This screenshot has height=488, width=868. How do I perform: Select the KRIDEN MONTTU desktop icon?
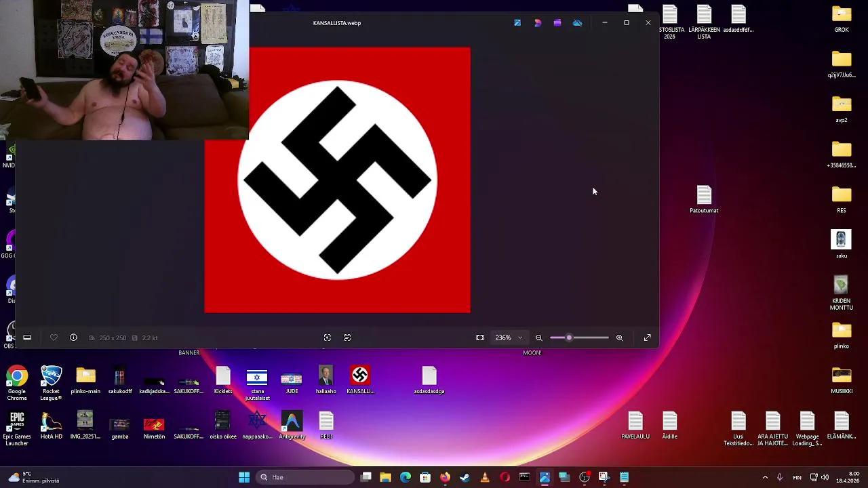point(842,293)
